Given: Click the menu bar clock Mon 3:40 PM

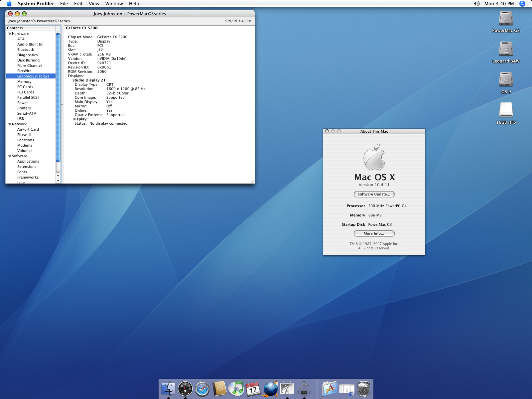Looking at the screenshot, I should click(499, 4).
